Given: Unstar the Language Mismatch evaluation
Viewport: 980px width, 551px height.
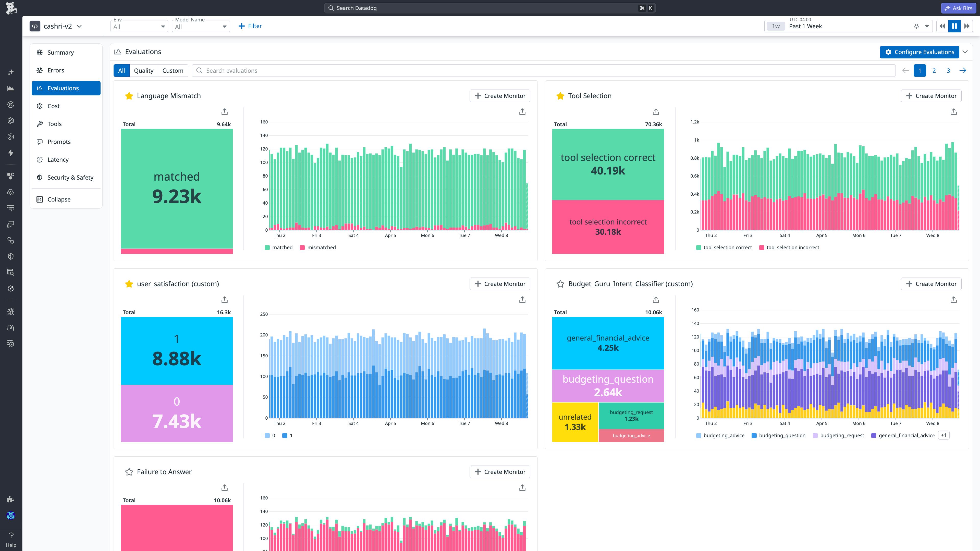Looking at the screenshot, I should [129, 96].
